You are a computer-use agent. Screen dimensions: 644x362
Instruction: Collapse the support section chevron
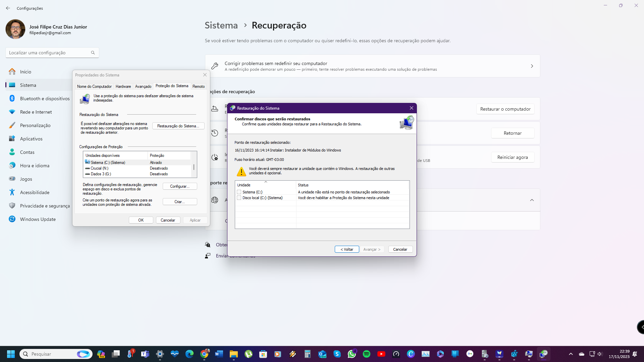tap(532, 200)
